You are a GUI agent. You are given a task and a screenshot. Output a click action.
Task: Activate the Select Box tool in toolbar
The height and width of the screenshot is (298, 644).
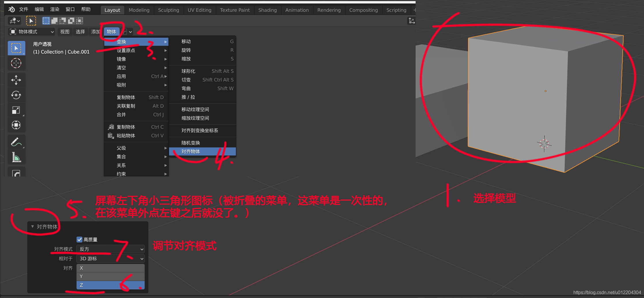pyautogui.click(x=16, y=48)
